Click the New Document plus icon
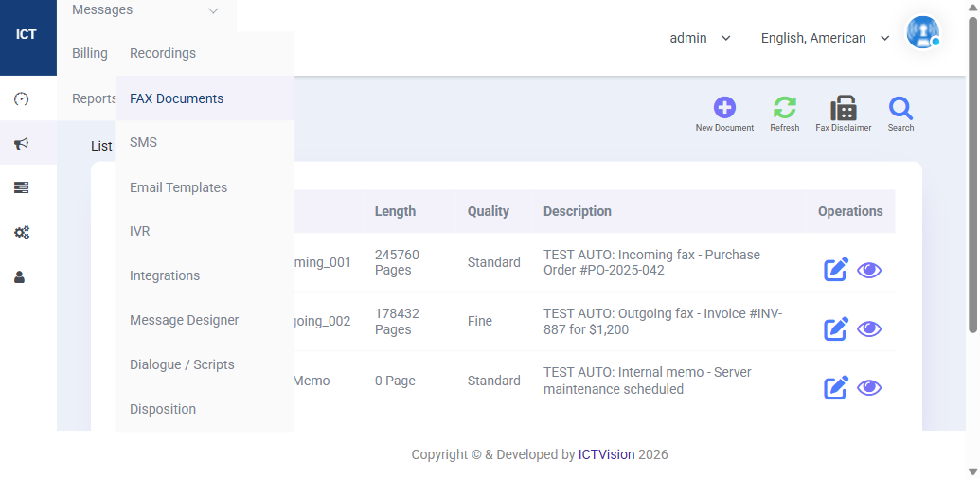 coord(724,108)
